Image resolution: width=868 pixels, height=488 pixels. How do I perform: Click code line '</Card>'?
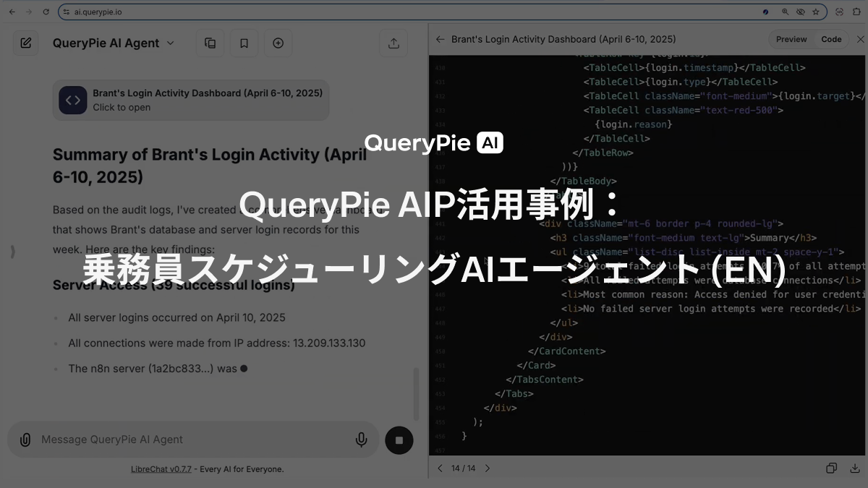click(x=537, y=366)
